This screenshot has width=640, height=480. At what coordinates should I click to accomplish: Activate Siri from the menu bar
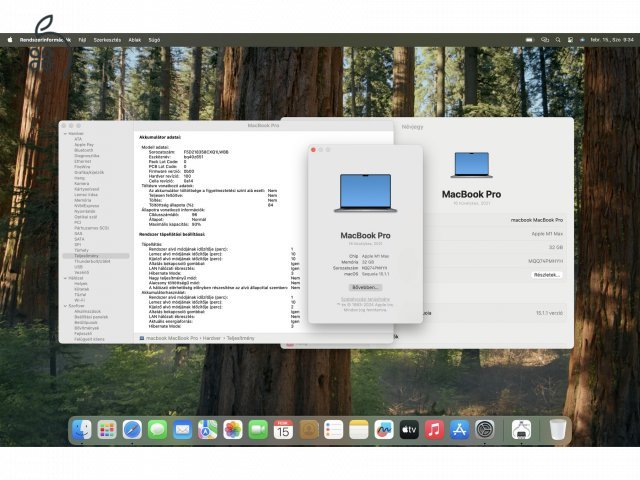click(582, 40)
